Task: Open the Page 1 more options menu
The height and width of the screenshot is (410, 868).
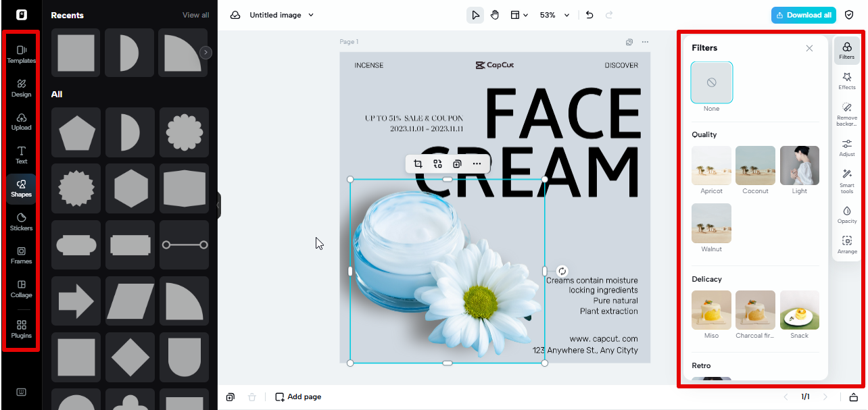Action: tap(645, 42)
